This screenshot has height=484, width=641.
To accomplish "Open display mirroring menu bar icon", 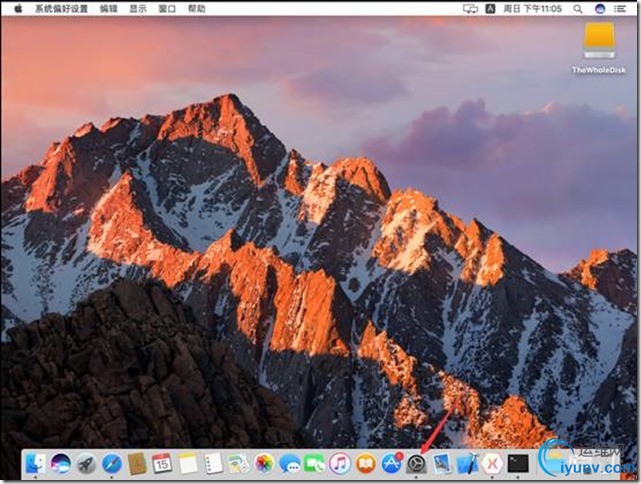I will pyautogui.click(x=471, y=9).
